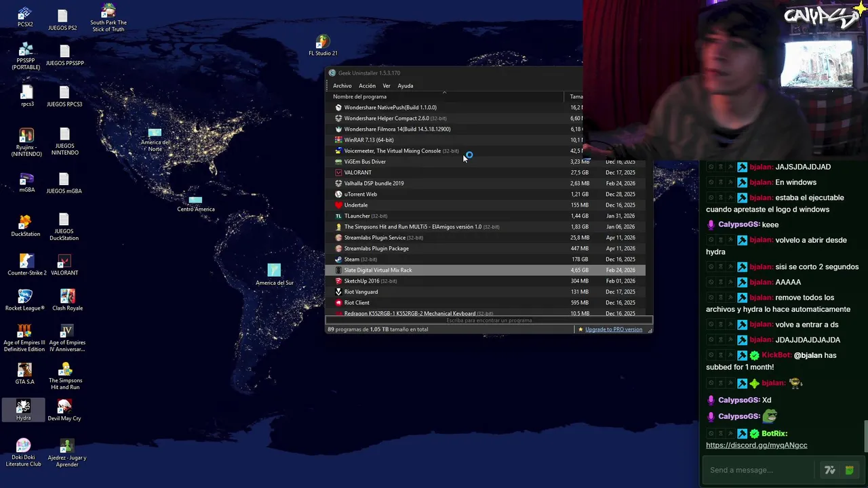Select Undertale row
Viewport: 868px width, 488px height.
(x=485, y=205)
